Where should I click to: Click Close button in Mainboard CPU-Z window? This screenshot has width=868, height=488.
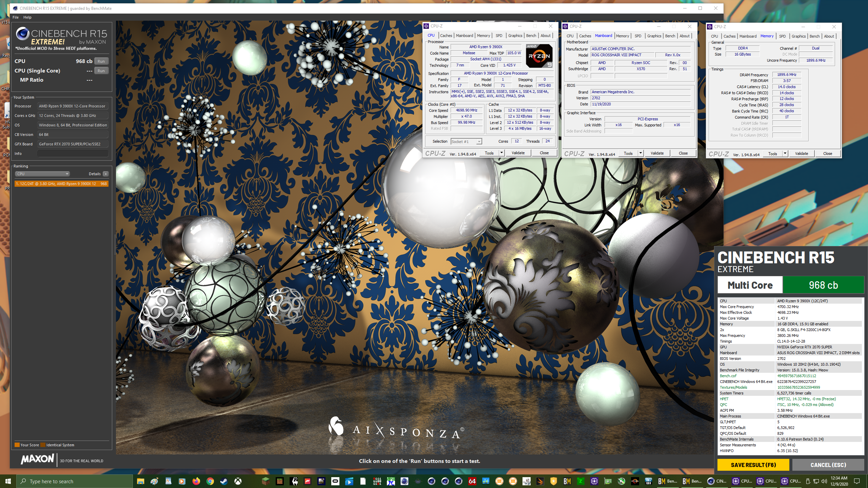683,153
